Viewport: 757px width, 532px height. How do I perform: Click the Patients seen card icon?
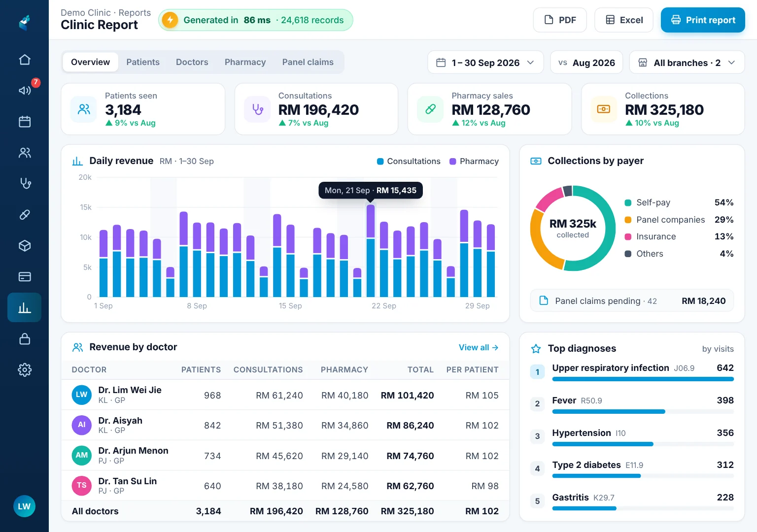[84, 109]
